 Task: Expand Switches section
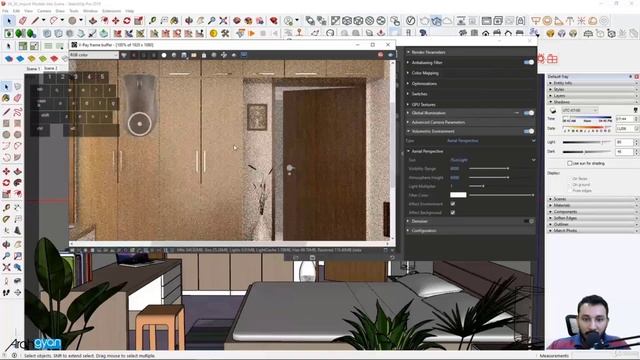pyautogui.click(x=470, y=94)
